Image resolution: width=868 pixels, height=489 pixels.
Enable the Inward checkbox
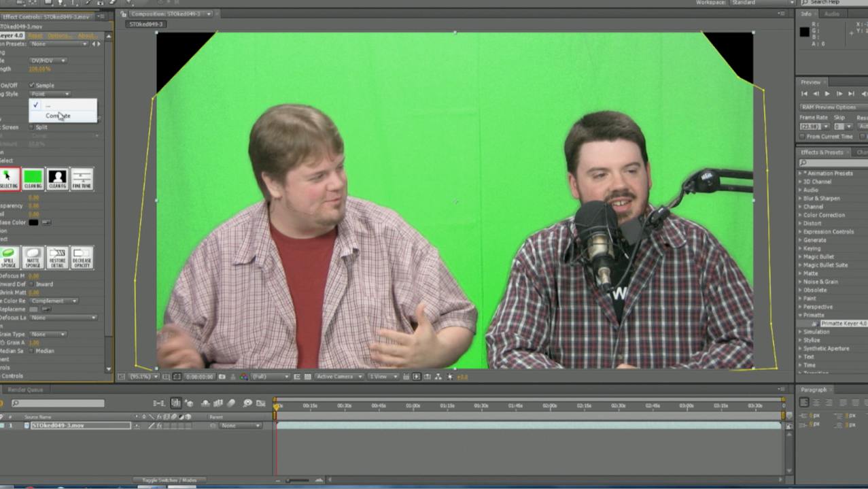tap(32, 284)
